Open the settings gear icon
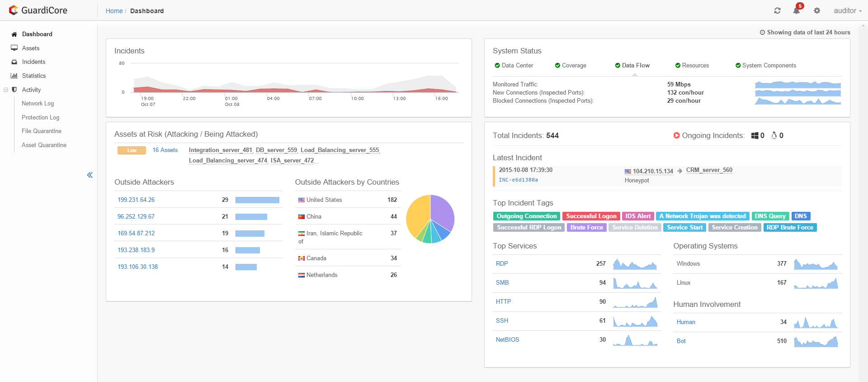Screen dimensions: 868x382 [817, 10]
